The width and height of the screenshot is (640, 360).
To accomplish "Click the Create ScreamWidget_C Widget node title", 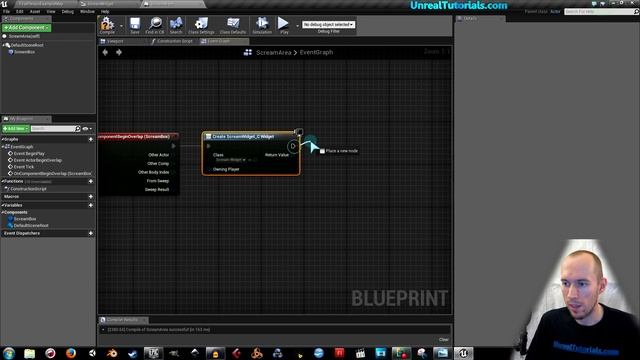I will tap(243, 137).
